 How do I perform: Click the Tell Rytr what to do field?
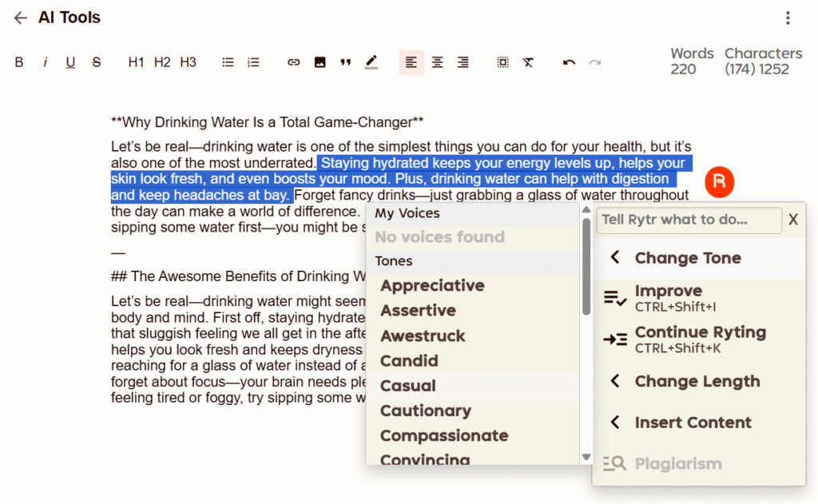(x=687, y=220)
